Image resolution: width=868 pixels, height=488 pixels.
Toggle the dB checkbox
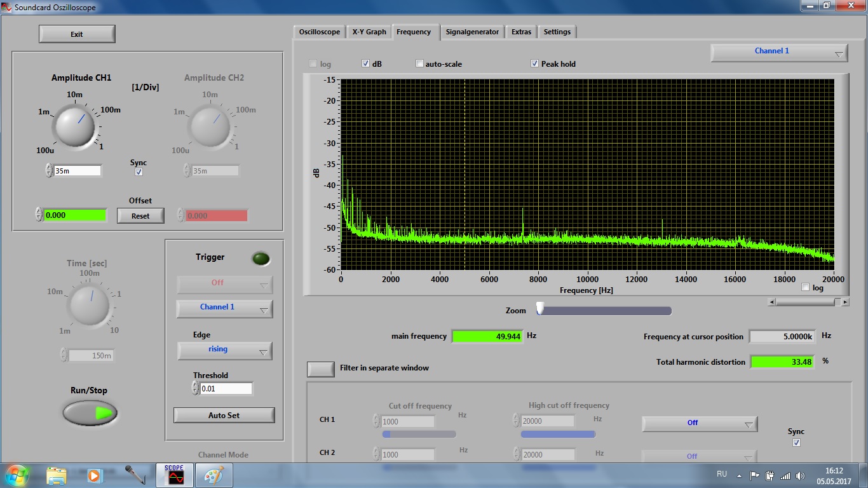point(366,64)
